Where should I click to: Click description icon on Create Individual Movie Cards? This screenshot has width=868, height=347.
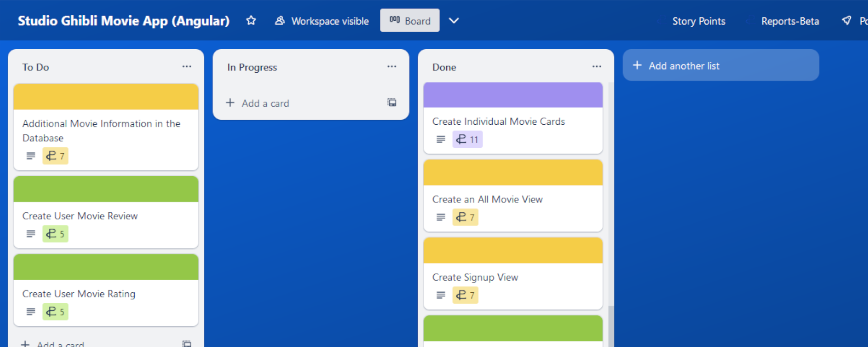pyautogui.click(x=441, y=139)
